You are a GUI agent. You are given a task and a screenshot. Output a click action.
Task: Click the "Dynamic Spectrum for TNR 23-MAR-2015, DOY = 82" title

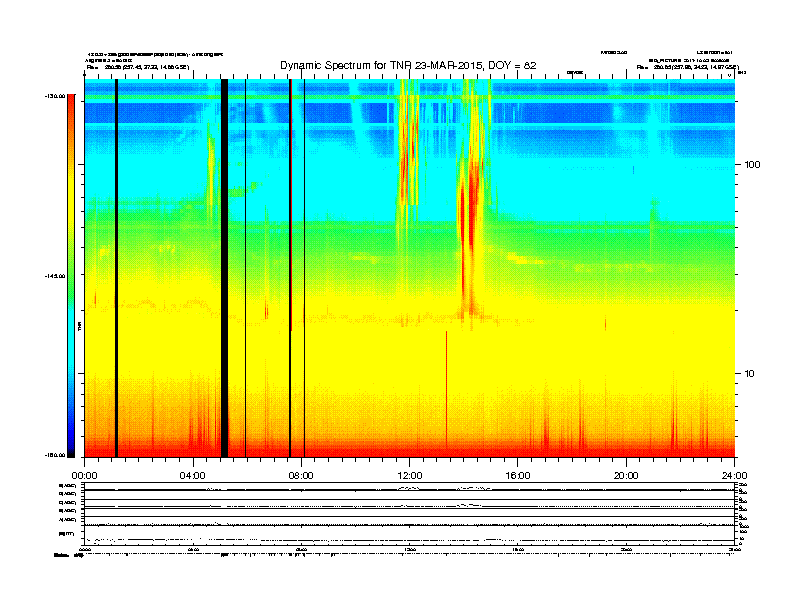[x=408, y=65]
